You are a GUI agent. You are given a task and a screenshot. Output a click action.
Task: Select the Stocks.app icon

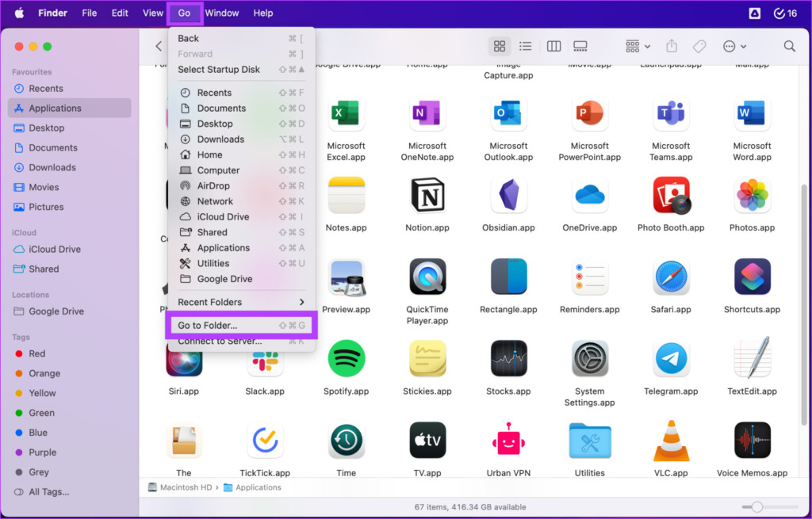[x=508, y=359]
